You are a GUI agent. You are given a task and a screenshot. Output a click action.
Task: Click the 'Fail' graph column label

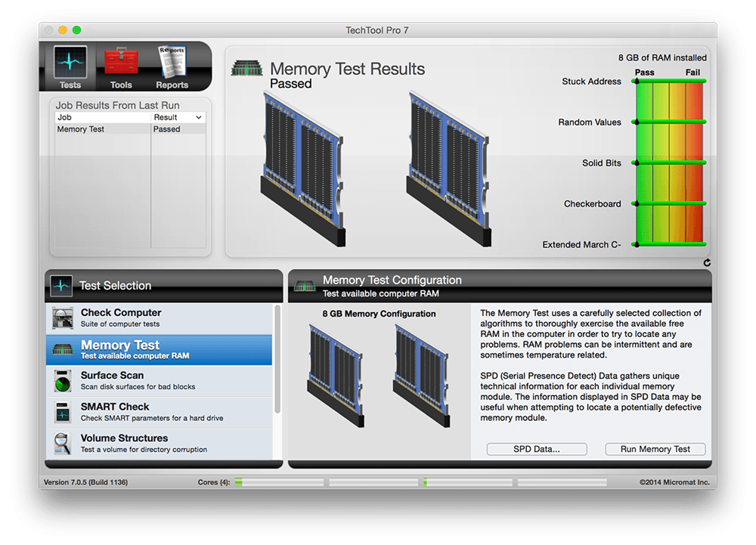692,73
